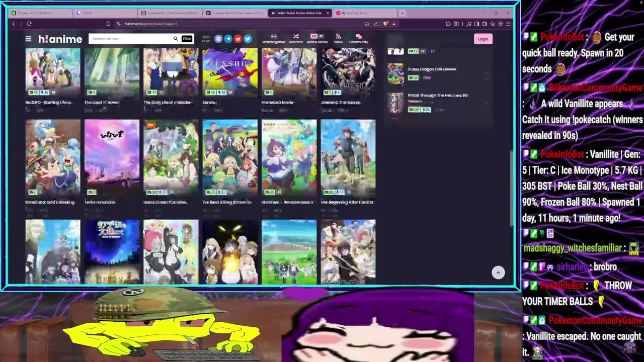This screenshot has width=644, height=362.
Task: Share this page via the share icon
Action: pos(375,24)
